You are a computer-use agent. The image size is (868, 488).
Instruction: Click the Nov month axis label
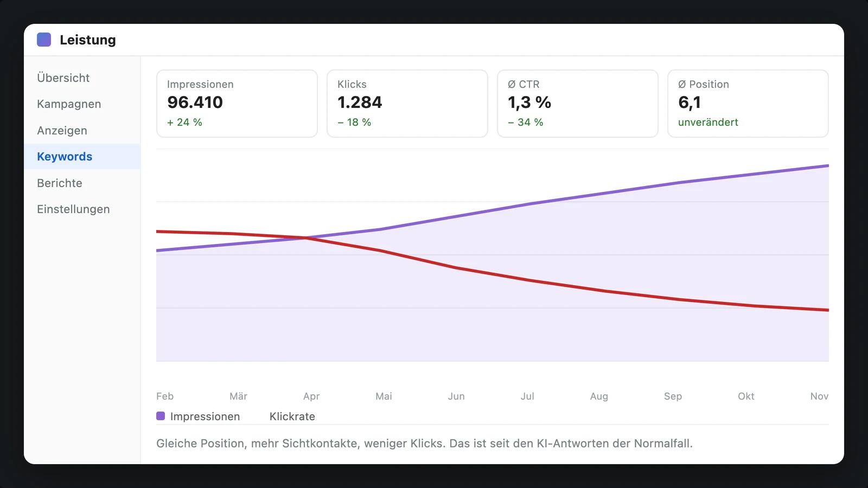(x=819, y=396)
